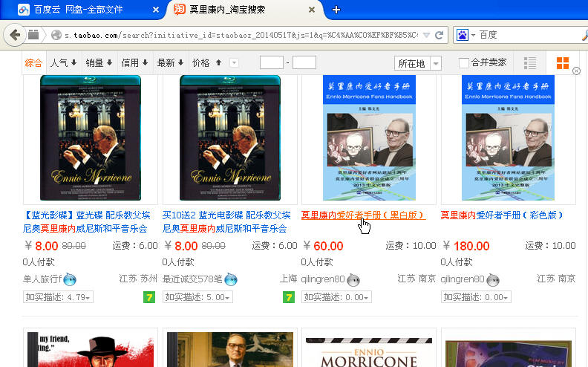Close the 百度云 网盘 tab
The width and height of the screenshot is (588, 367).
156,10
